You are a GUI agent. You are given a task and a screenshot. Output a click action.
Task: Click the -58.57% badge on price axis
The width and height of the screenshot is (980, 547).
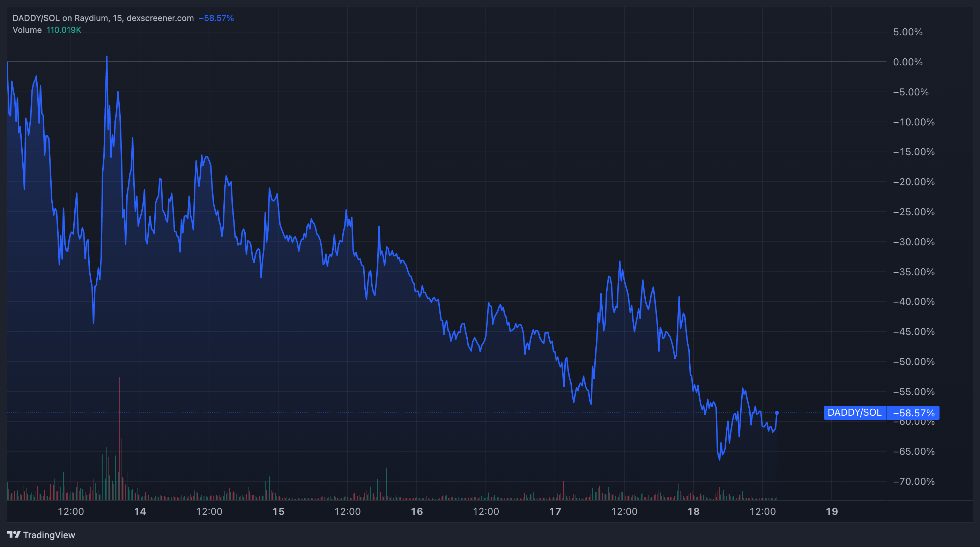tap(913, 413)
